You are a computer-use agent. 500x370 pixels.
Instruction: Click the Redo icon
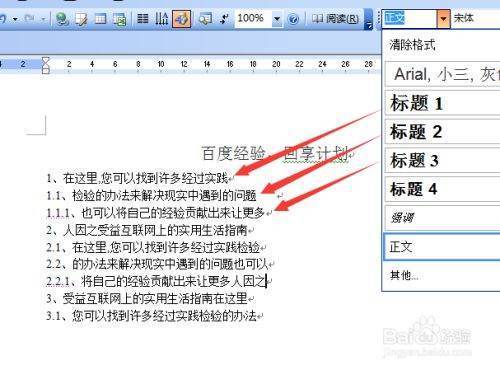pyautogui.click(x=29, y=18)
